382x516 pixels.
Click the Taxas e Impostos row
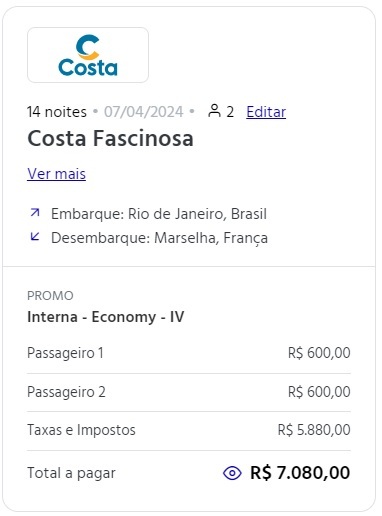click(x=189, y=430)
